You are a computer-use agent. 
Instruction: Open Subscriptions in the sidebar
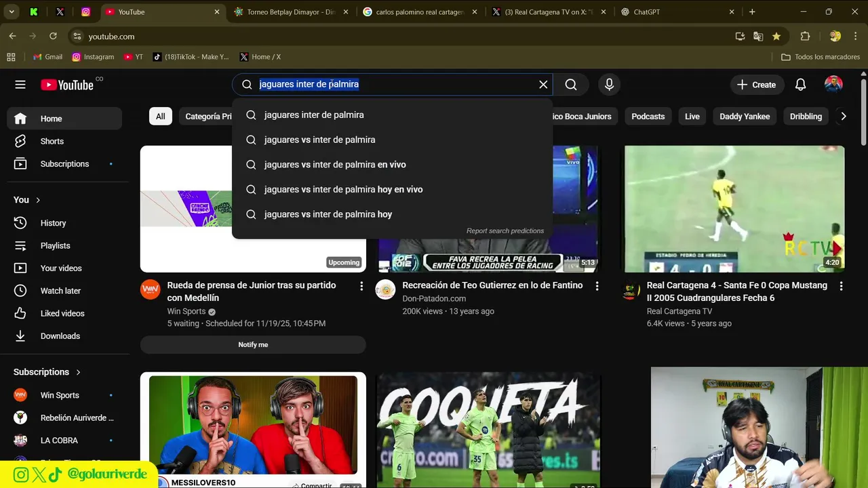[64, 164]
